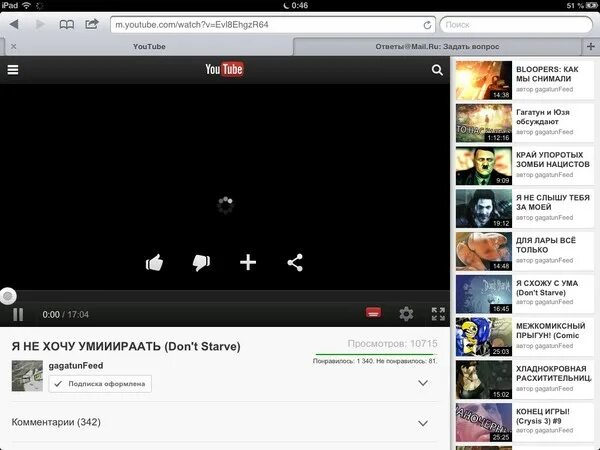Open the YouTube hamburger menu
Viewport: 600px width, 450px height.
point(13,70)
